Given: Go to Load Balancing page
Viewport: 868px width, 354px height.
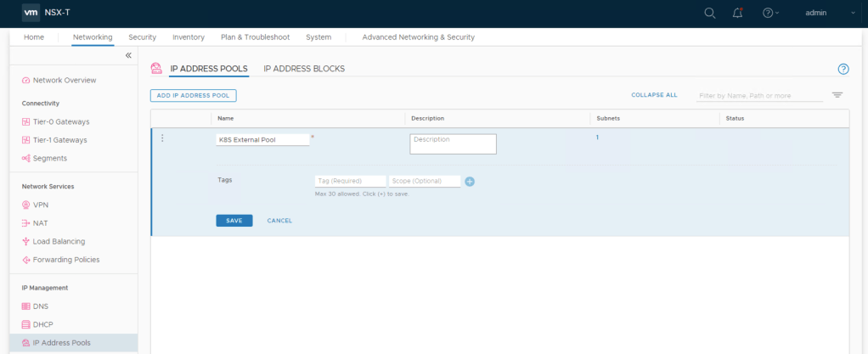Looking at the screenshot, I should click(59, 241).
